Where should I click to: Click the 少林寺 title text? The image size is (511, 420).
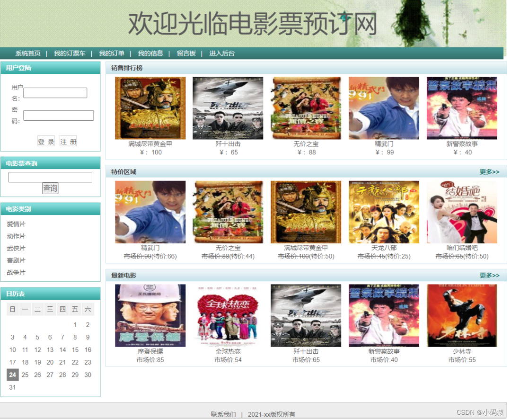pyautogui.click(x=462, y=351)
